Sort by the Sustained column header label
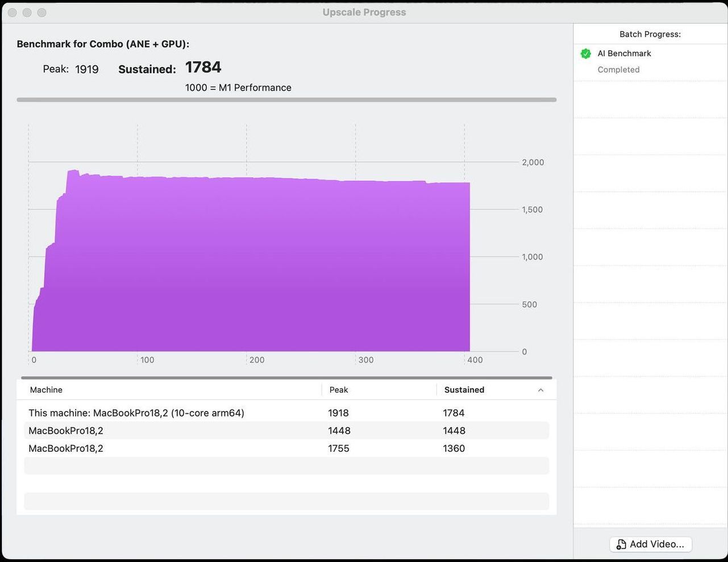 tap(464, 390)
